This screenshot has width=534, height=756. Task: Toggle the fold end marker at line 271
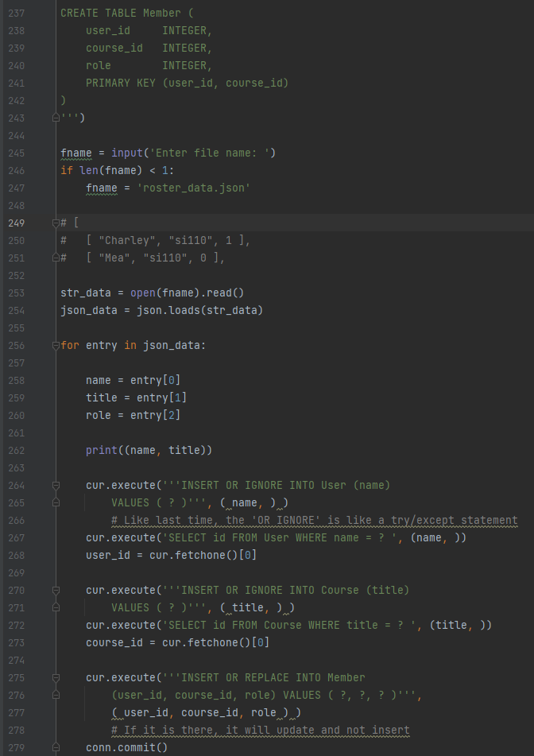pos(56,607)
